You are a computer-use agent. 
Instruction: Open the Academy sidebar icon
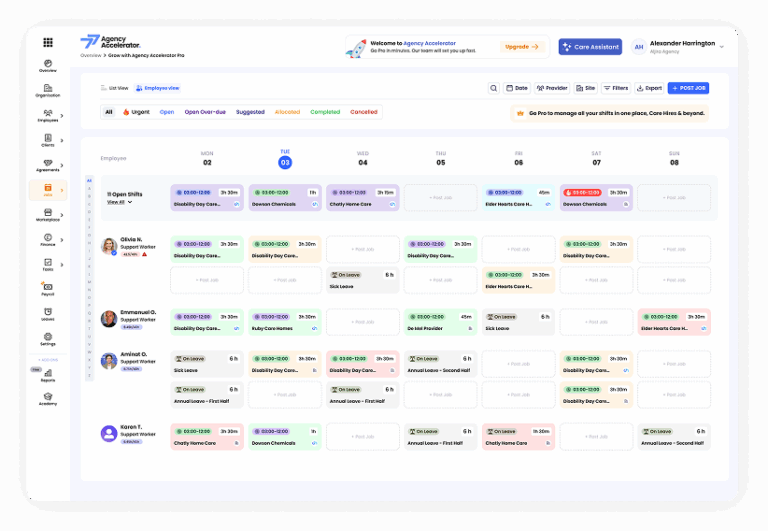(x=48, y=398)
